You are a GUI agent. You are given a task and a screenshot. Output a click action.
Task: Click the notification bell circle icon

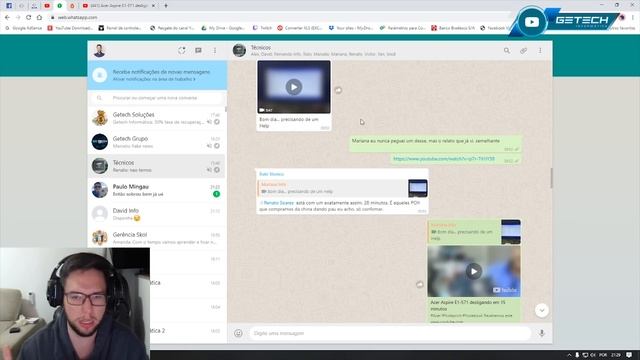coord(100,75)
